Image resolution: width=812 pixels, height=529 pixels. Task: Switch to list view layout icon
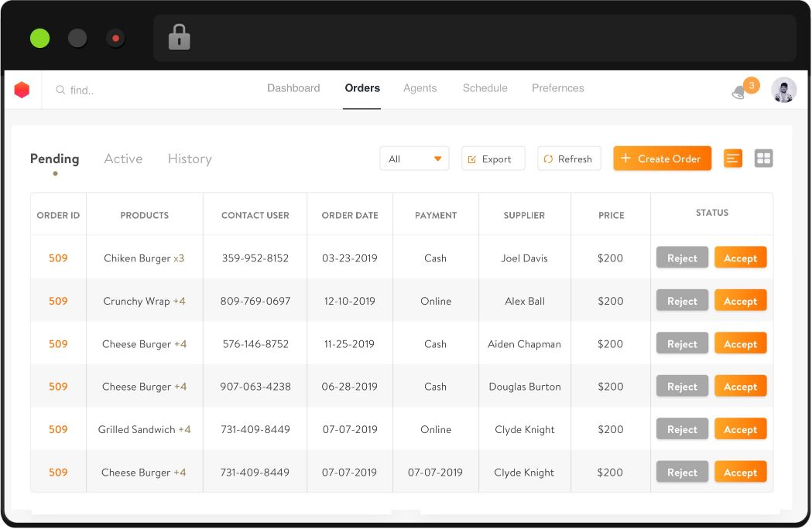tap(732, 159)
